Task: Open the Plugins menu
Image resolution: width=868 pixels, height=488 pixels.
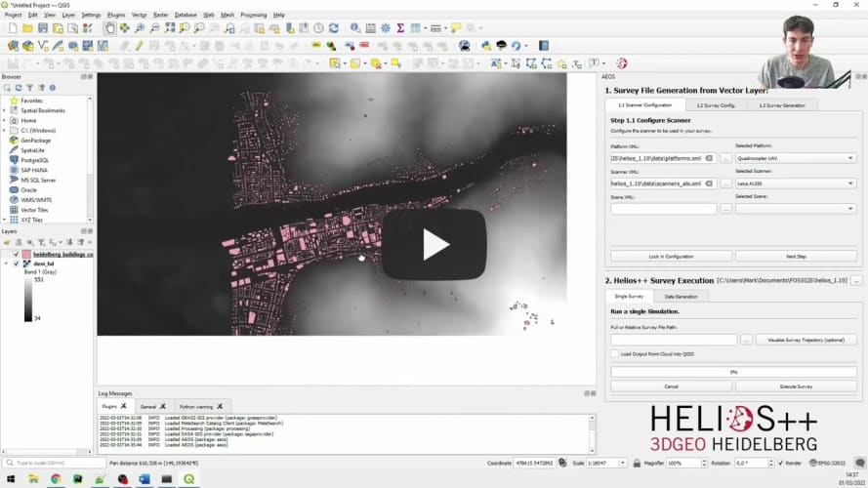Action: (115, 15)
